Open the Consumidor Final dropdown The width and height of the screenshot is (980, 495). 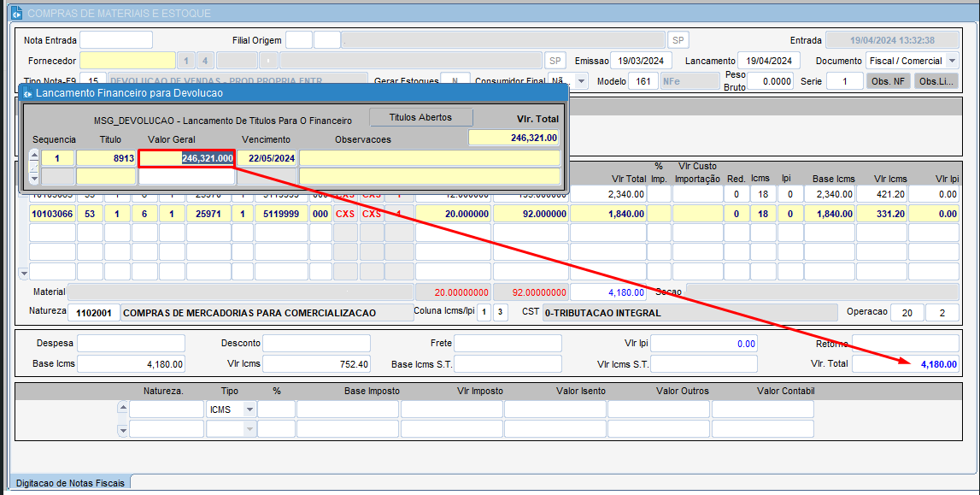[x=582, y=81]
